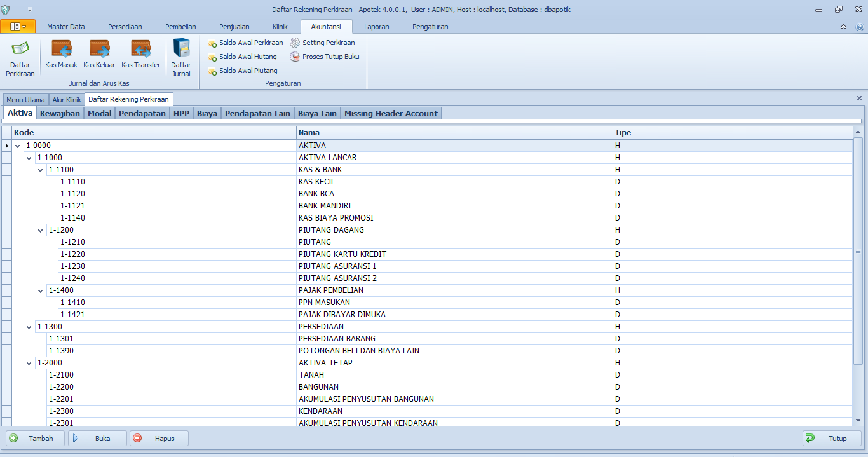Click the Kas Keluar wallet icon
Image resolution: width=868 pixels, height=457 pixels.
point(99,48)
